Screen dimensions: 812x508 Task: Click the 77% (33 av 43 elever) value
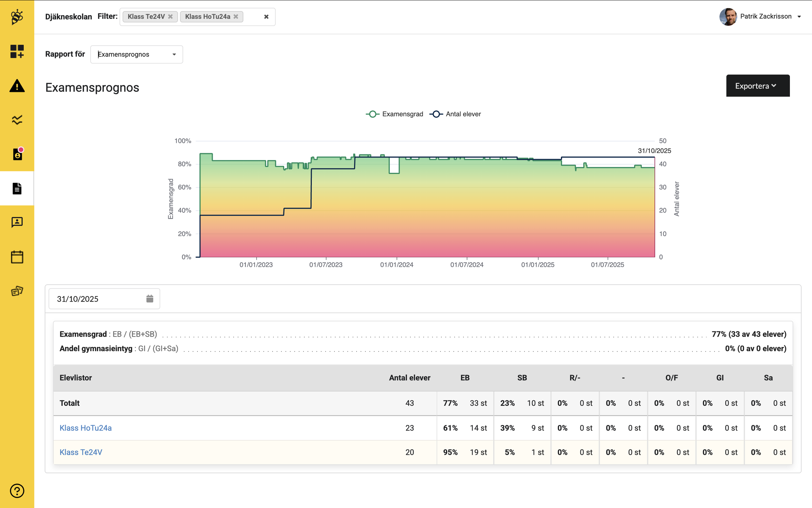tap(749, 334)
